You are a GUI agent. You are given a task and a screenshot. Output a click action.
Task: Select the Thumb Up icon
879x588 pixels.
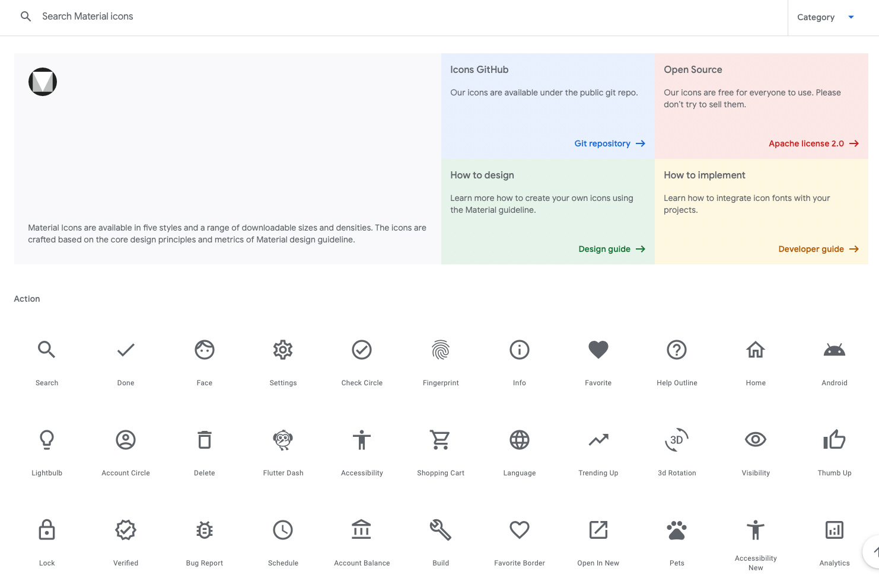(834, 440)
